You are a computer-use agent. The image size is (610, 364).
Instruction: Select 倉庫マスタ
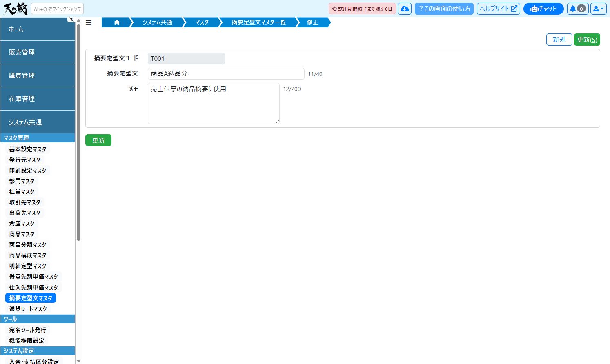(x=22, y=224)
